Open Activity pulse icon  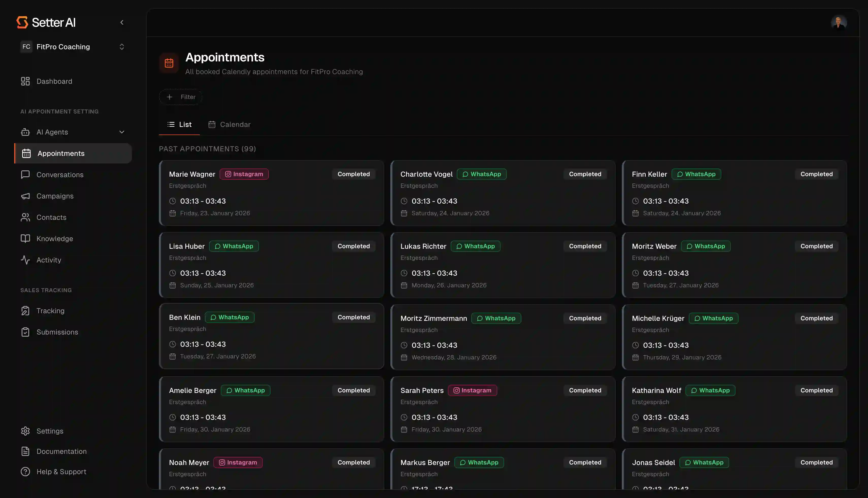(25, 260)
